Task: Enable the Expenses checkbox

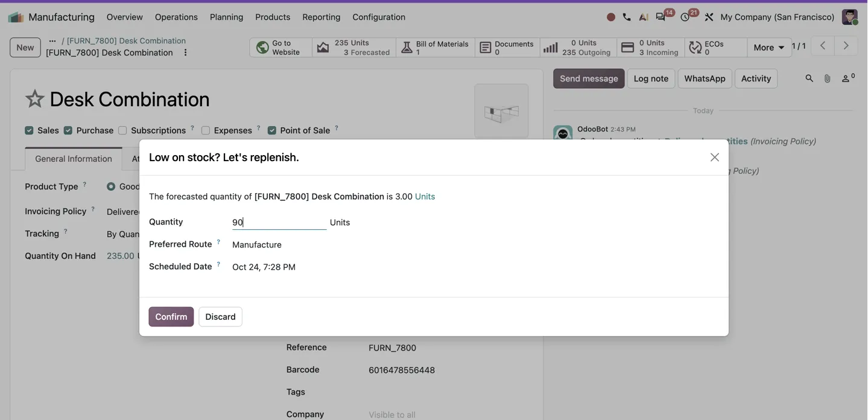Action: [x=206, y=130]
